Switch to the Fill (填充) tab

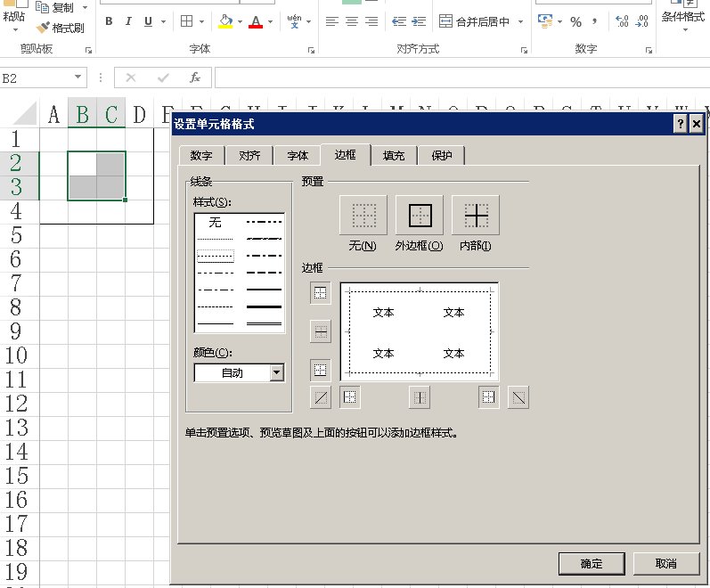pyautogui.click(x=393, y=156)
